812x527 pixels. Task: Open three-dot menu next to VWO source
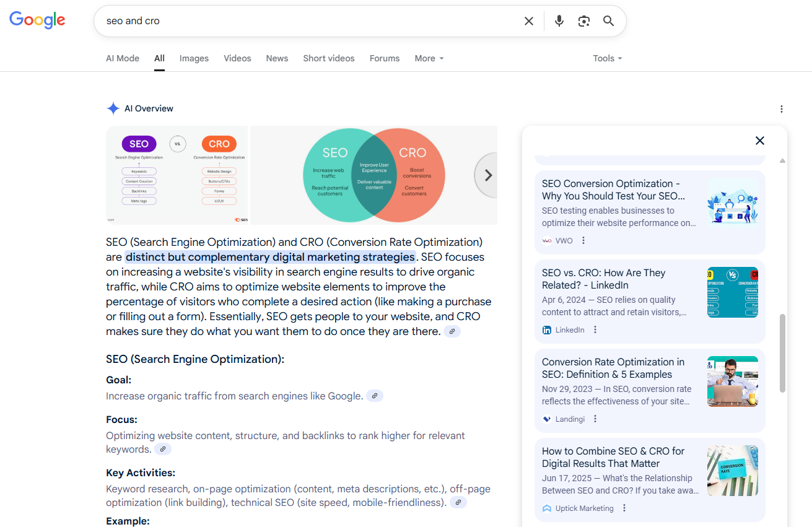[x=583, y=241]
